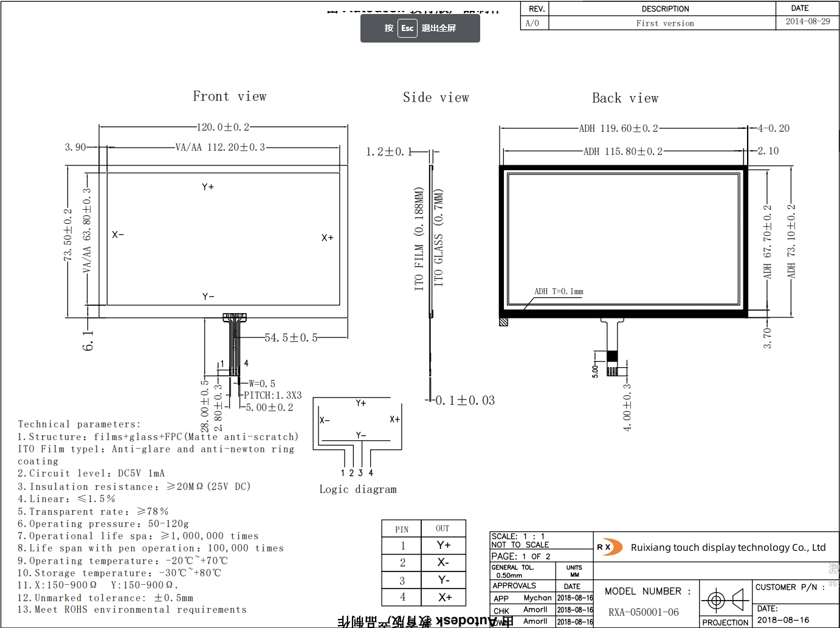Click the "73.50±0.2" height dimension
The height and width of the screenshot is (628, 840).
pos(68,235)
